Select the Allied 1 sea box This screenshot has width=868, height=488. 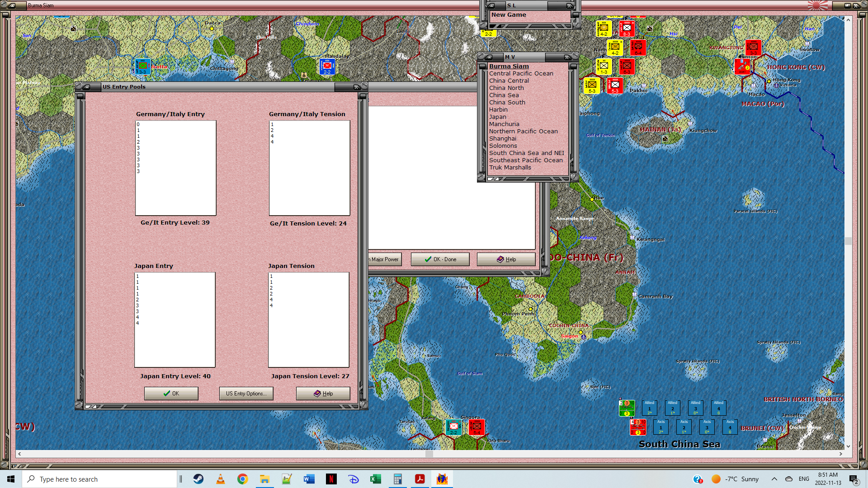650,408
